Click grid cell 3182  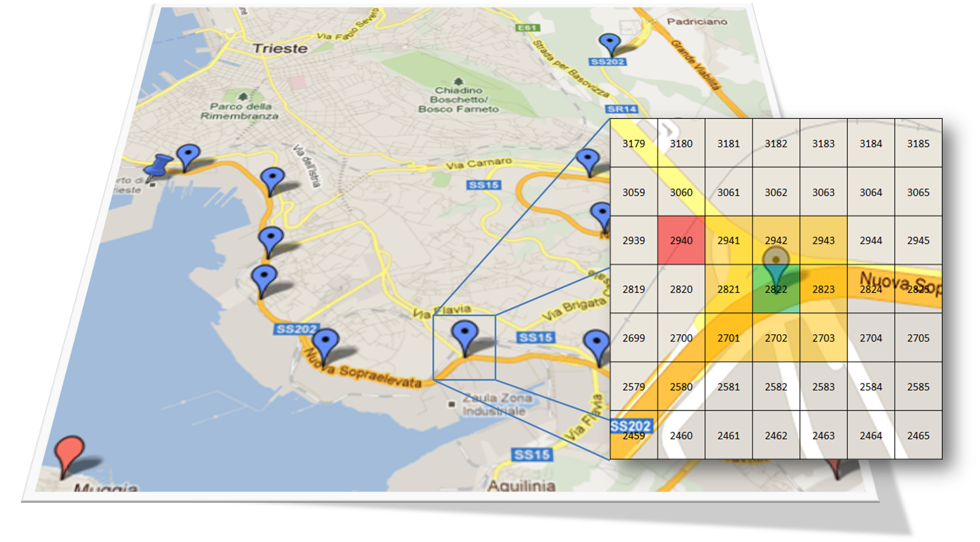pyautogui.click(x=776, y=143)
